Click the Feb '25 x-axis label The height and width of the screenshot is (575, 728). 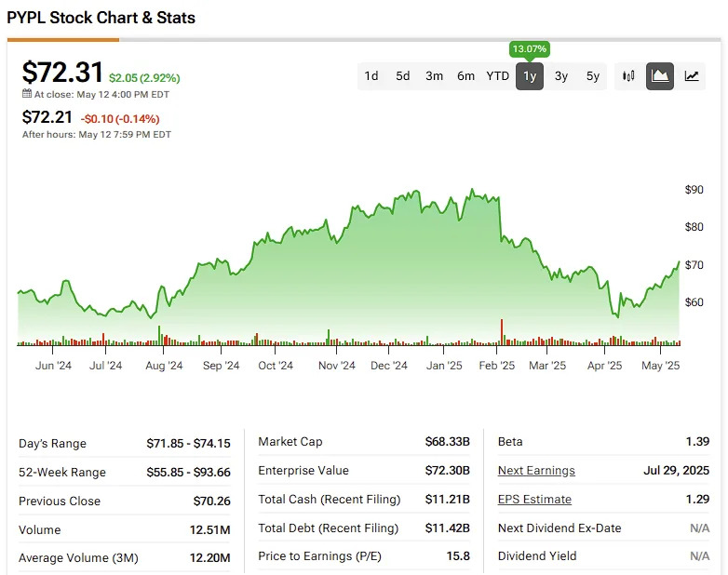coord(497,366)
